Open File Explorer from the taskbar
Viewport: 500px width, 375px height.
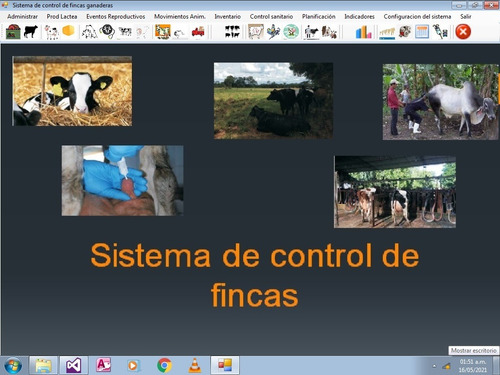[x=44, y=366]
